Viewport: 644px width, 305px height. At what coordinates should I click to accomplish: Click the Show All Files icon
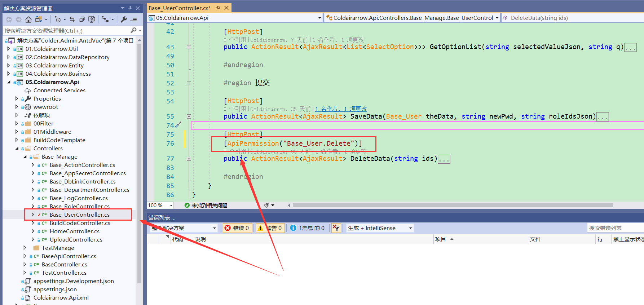tap(92, 19)
